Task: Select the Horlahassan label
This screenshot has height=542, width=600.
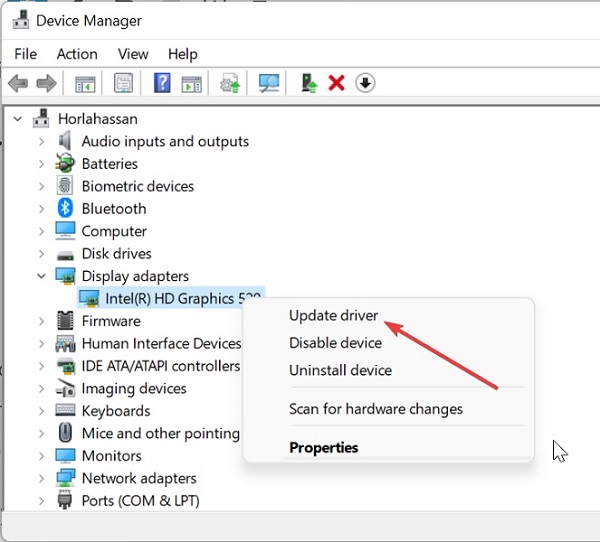Action: [x=98, y=119]
